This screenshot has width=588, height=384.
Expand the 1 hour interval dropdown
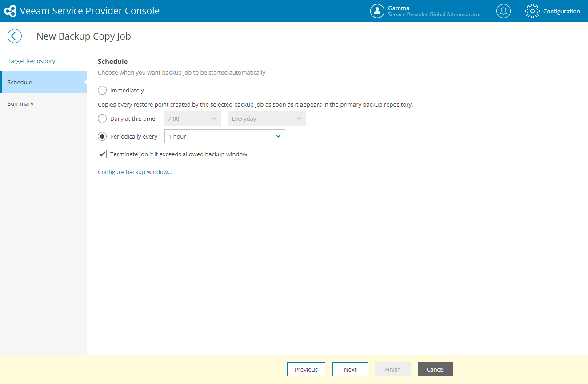225,136
